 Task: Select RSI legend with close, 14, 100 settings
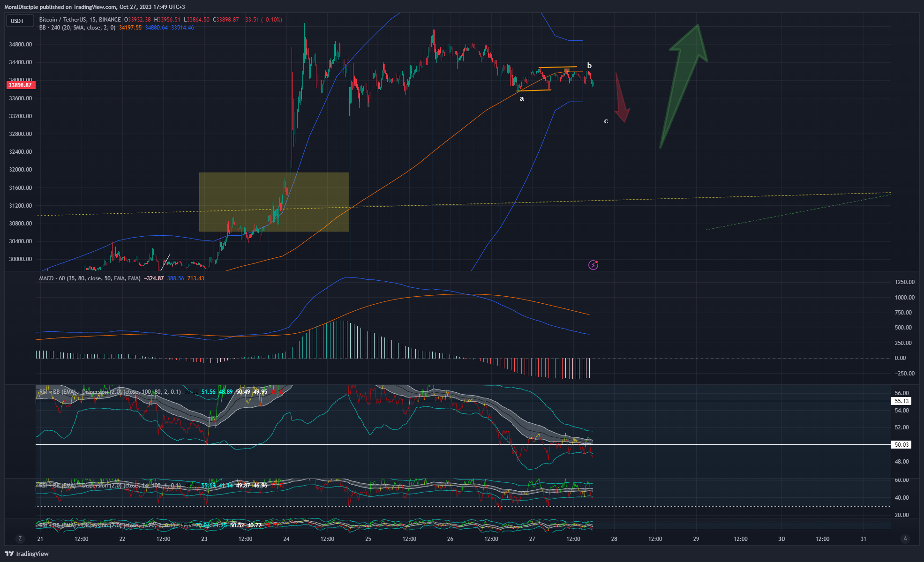click(110, 486)
